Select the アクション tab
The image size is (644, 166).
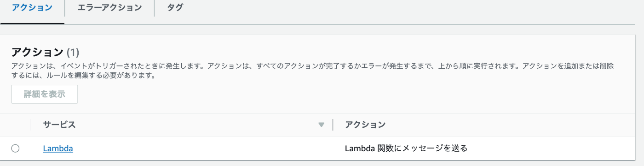[32, 8]
